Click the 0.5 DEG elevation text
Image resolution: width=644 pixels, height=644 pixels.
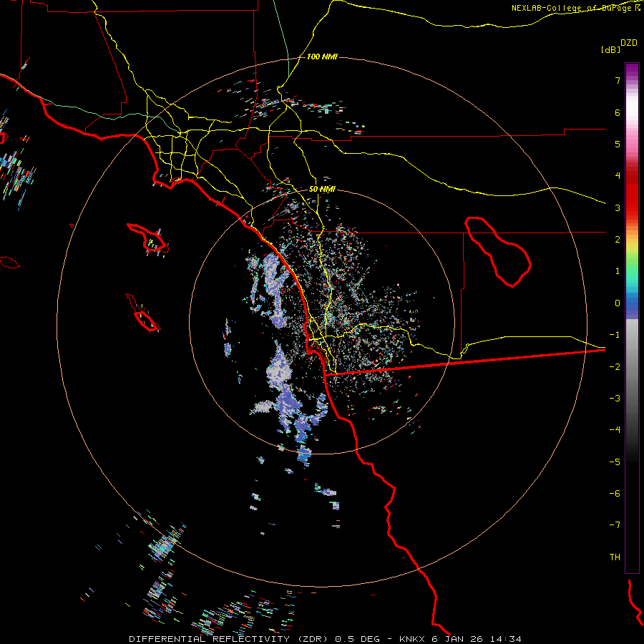click(x=357, y=639)
